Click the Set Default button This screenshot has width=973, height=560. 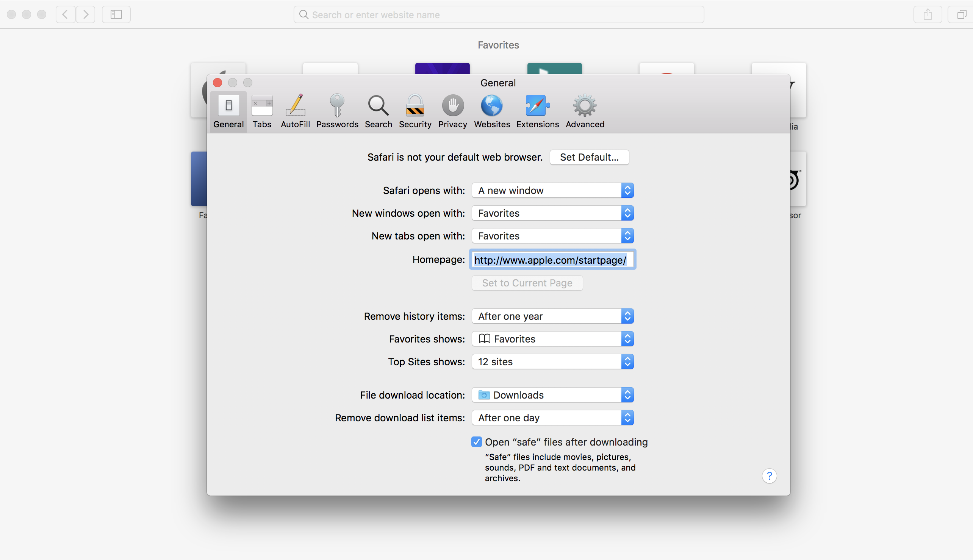(589, 157)
